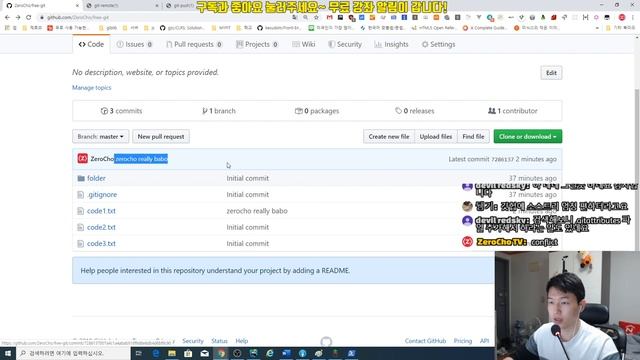Switch to Pull requests tab
Screen dimensions: 640x360
pos(194,44)
